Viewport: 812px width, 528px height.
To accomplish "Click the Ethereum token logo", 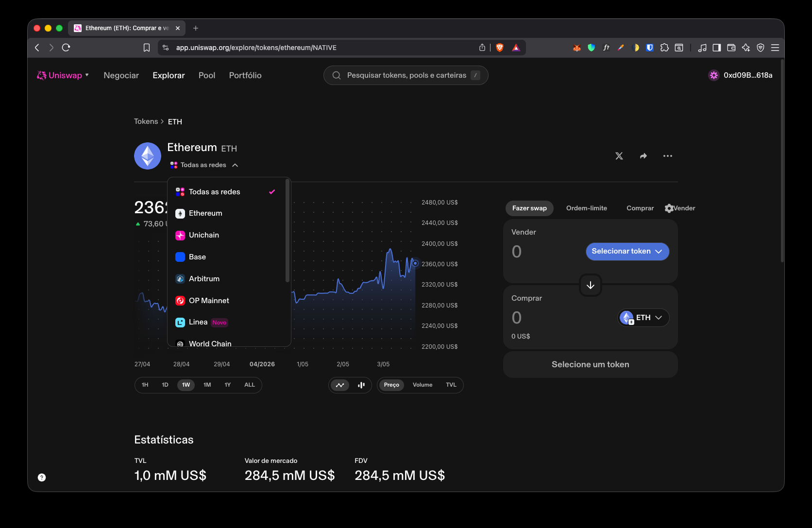I will coord(148,156).
